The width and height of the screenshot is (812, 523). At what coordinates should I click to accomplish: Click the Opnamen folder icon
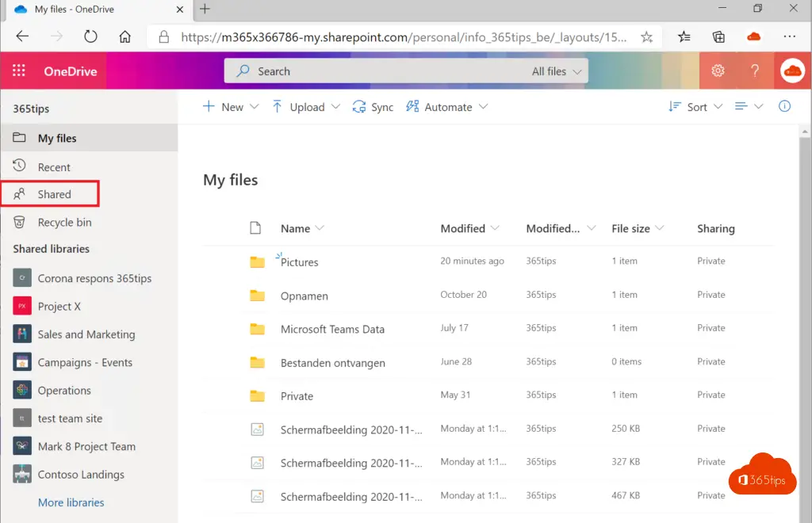258,296
